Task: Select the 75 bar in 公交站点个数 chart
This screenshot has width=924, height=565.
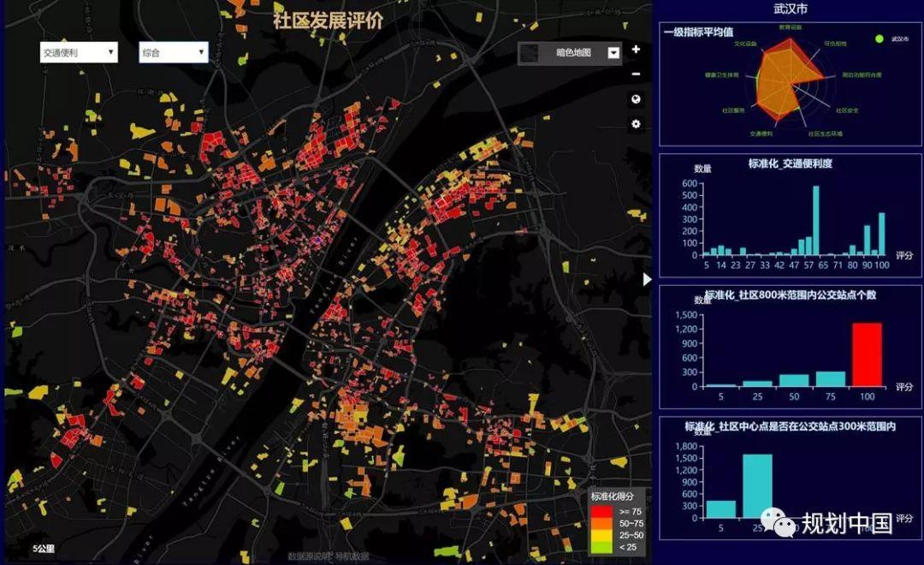Action: [x=830, y=378]
